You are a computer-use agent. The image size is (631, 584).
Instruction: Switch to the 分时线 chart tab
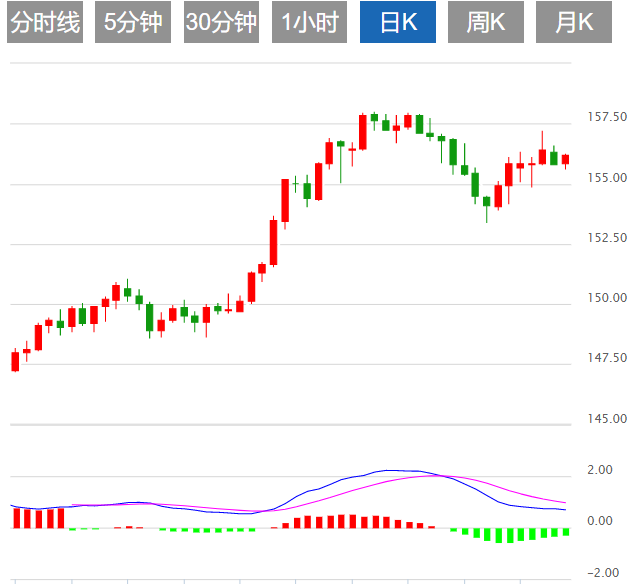click(45, 22)
